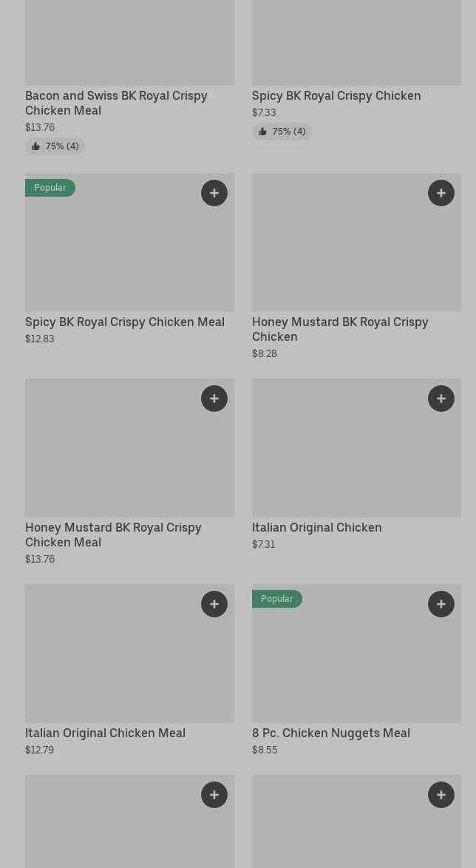The height and width of the screenshot is (868, 476).
Task: Add Honey Mustard BK Royal Crispy Chicken sandwich
Action: 441,193
